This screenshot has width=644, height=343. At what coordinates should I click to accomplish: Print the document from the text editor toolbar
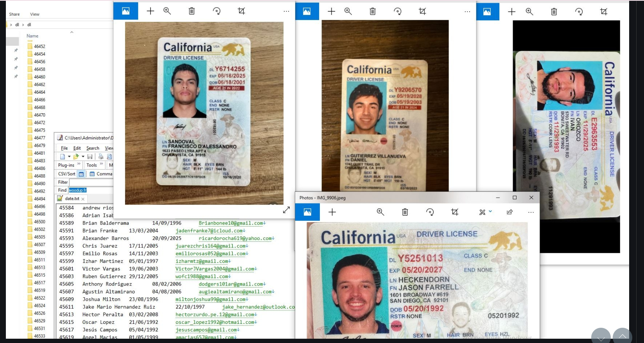click(100, 157)
